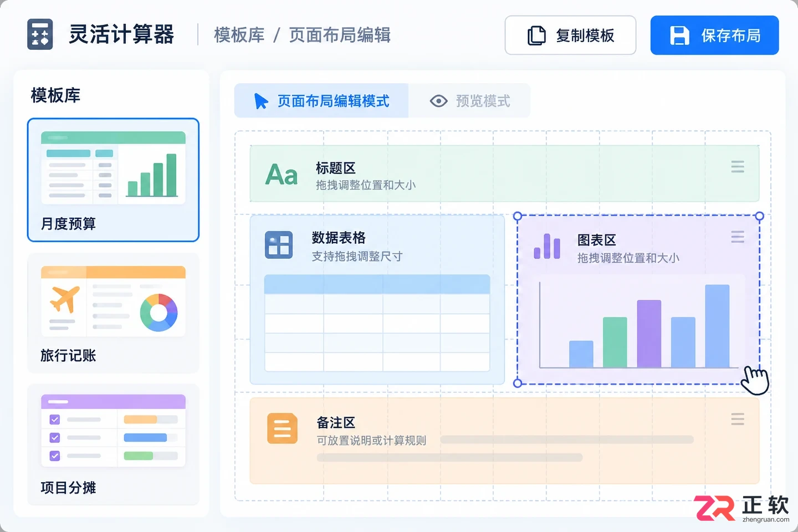Image resolution: width=798 pixels, height=532 pixels.
Task: Open the 图表区 hamburger menu handle
Action: click(x=738, y=237)
